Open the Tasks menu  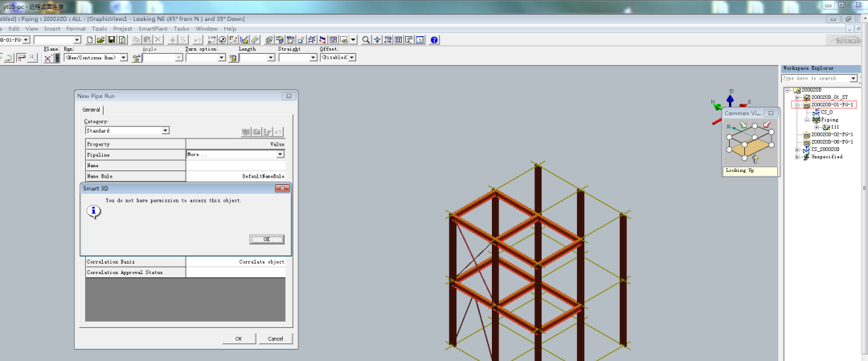click(x=182, y=29)
